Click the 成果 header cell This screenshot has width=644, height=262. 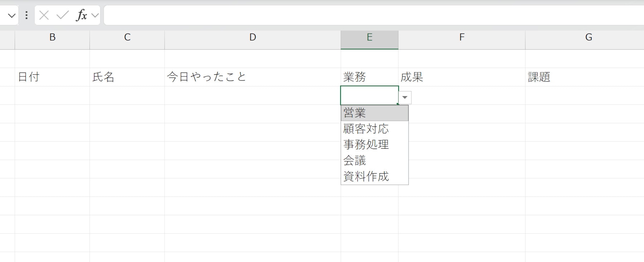point(462,77)
